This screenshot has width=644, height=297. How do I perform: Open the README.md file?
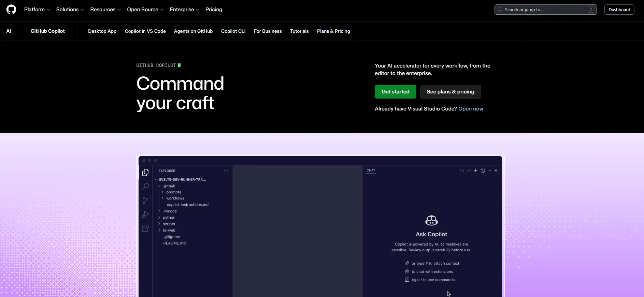point(174,243)
